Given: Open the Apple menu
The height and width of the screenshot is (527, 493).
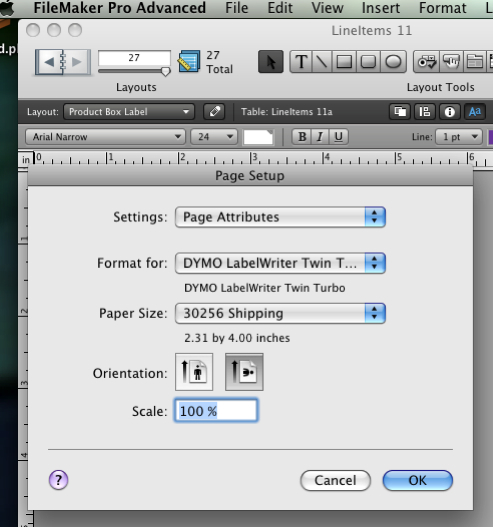Looking at the screenshot, I should [7, 7].
